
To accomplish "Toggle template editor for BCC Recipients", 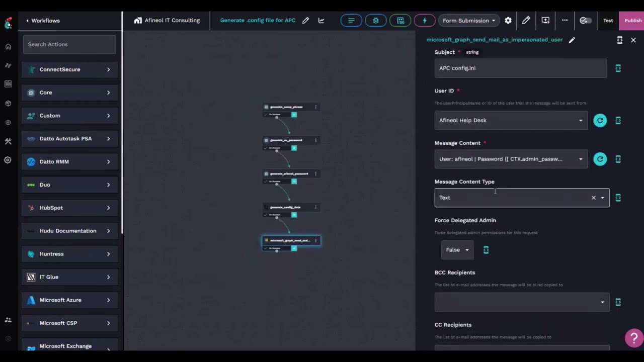I will (x=618, y=302).
